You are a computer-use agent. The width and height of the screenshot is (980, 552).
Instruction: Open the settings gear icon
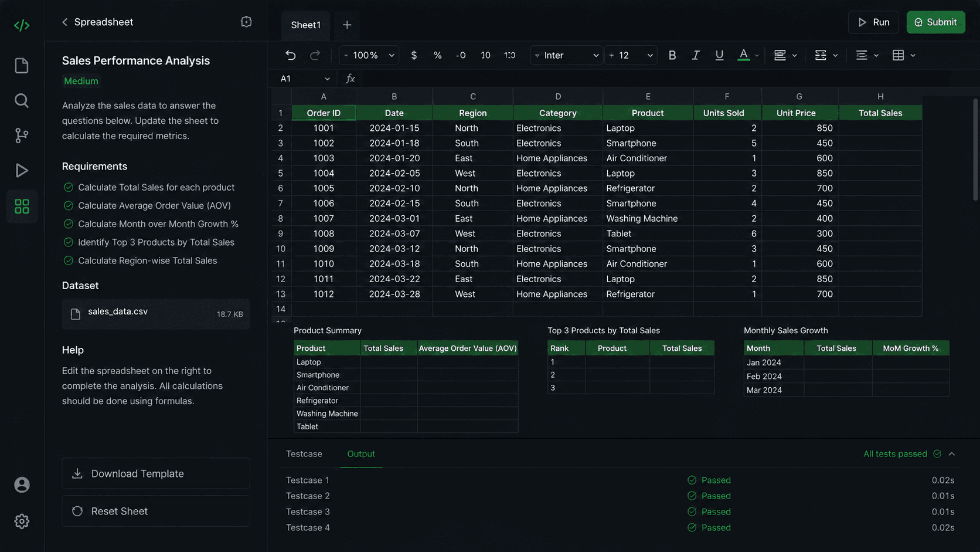(22, 521)
